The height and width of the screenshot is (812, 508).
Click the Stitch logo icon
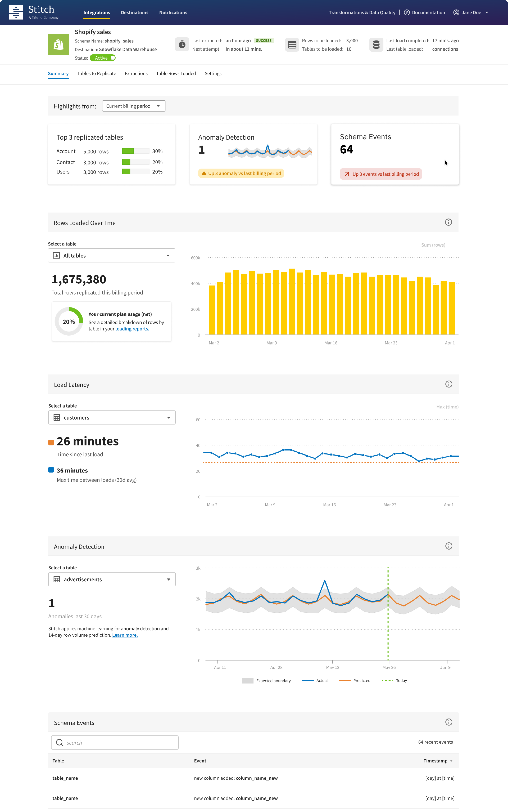(x=16, y=12)
